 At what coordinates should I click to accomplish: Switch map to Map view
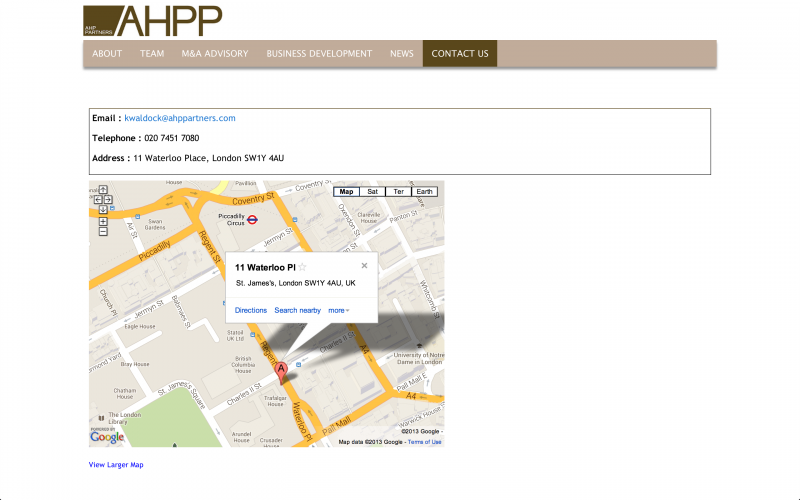pos(346,192)
